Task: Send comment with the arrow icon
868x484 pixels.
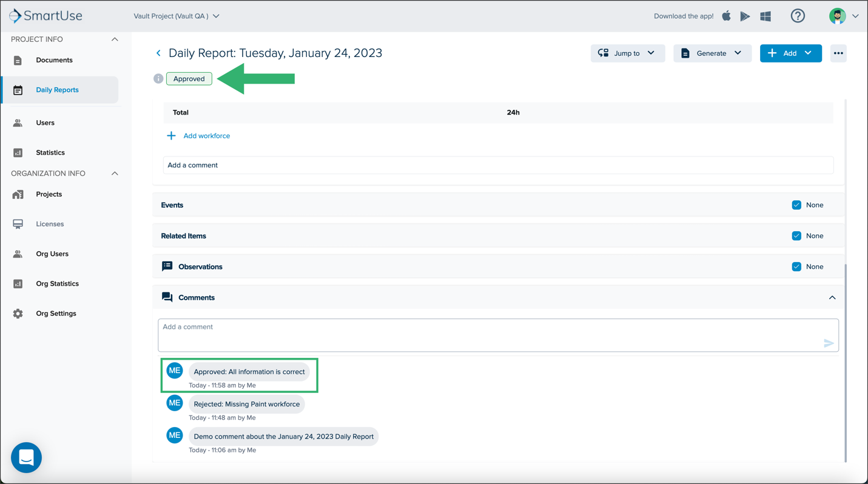Action: pyautogui.click(x=829, y=343)
